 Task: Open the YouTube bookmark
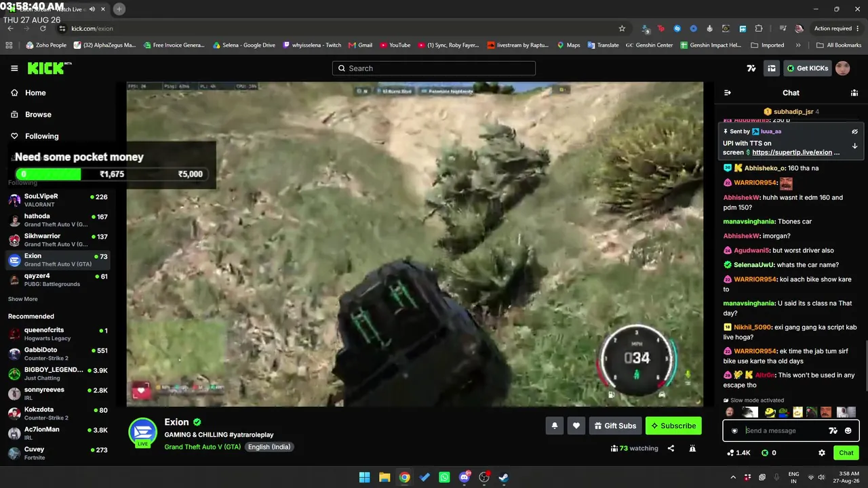tap(395, 45)
